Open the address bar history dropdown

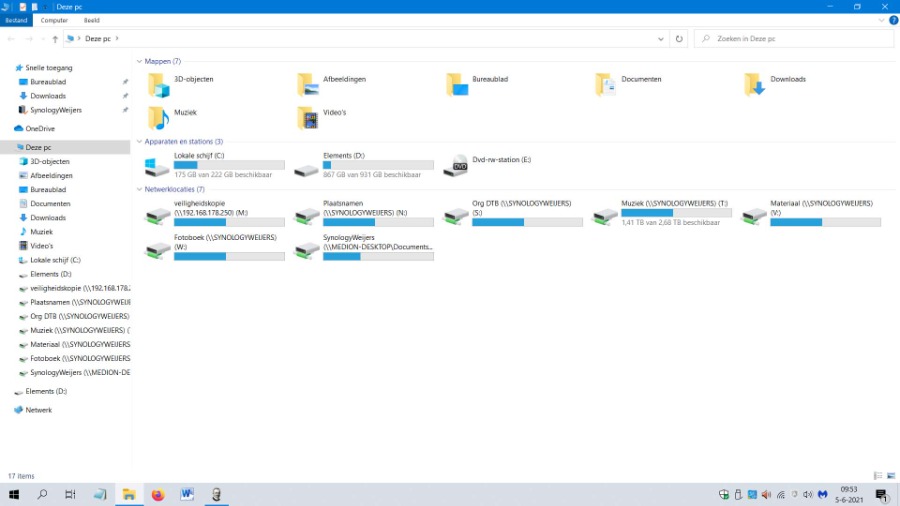pos(661,39)
